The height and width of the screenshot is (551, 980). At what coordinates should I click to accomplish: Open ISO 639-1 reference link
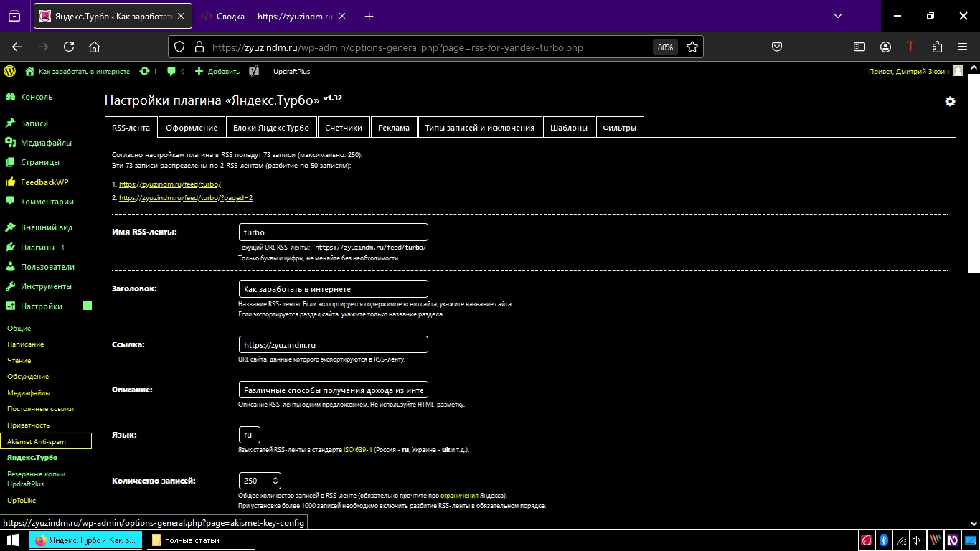(x=358, y=450)
